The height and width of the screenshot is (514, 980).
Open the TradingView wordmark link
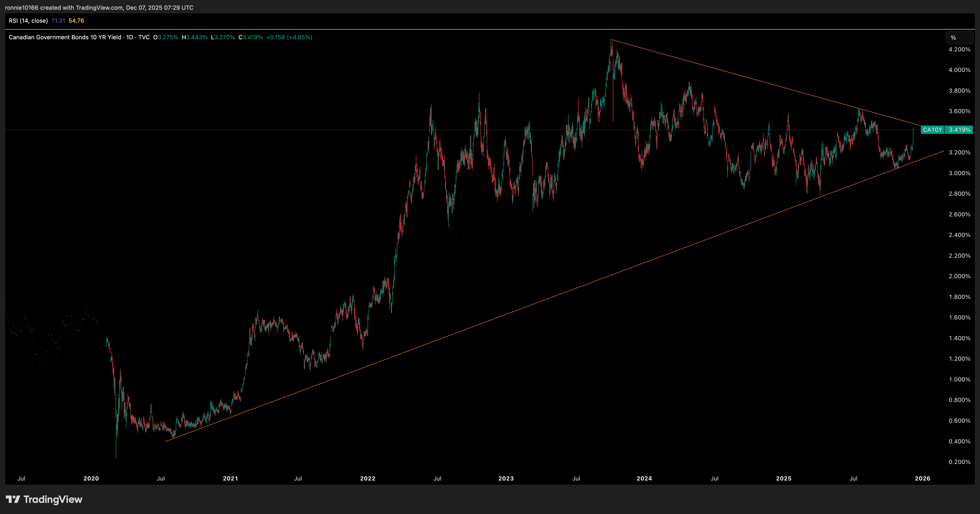[x=53, y=499]
